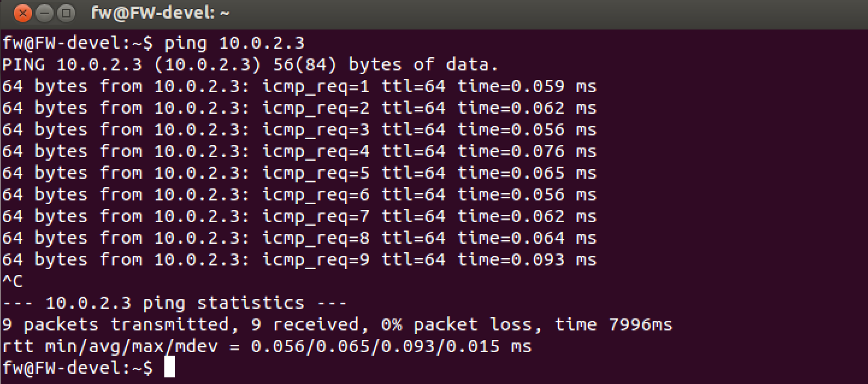
Task: Click the icmp_req=8 reply line
Action: pos(299,238)
